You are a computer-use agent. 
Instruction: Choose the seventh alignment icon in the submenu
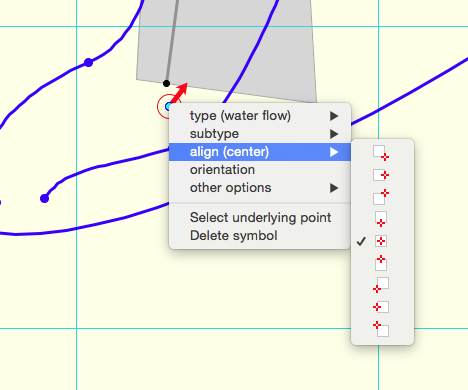(x=381, y=285)
